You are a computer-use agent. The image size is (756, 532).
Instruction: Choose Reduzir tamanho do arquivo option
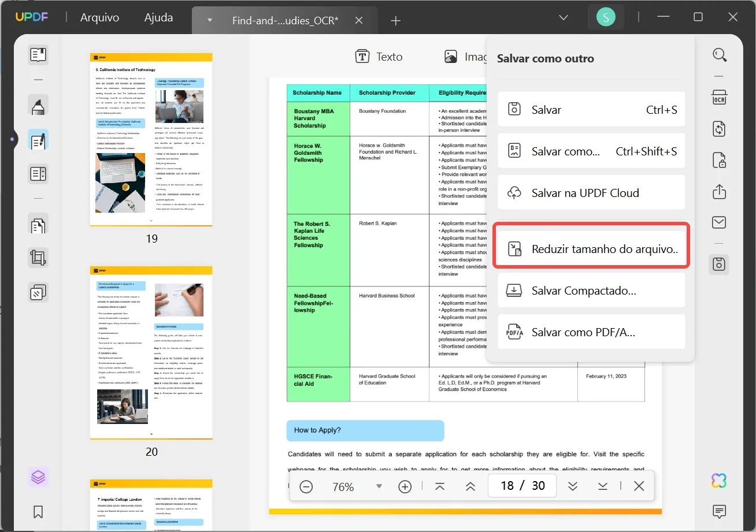(x=591, y=248)
